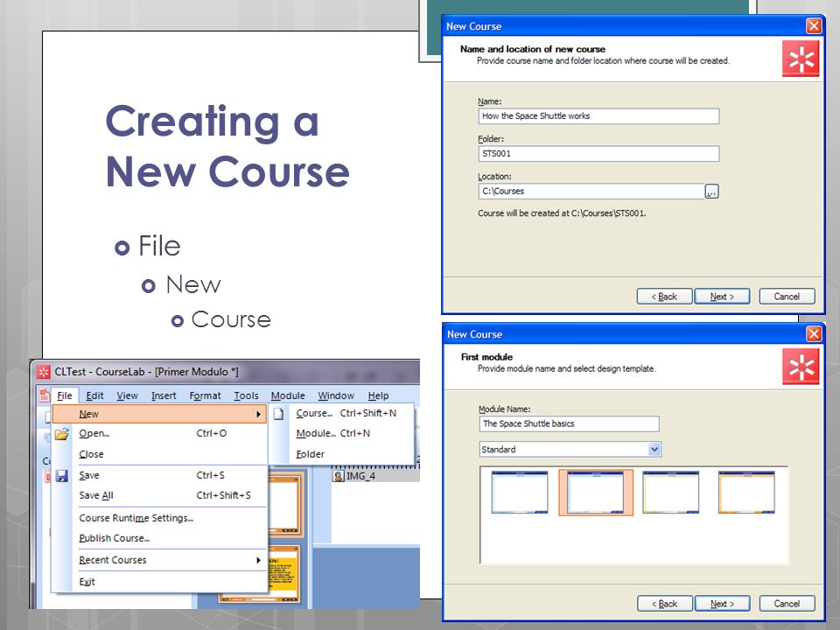Select Course... in the New submenu

pos(342,413)
